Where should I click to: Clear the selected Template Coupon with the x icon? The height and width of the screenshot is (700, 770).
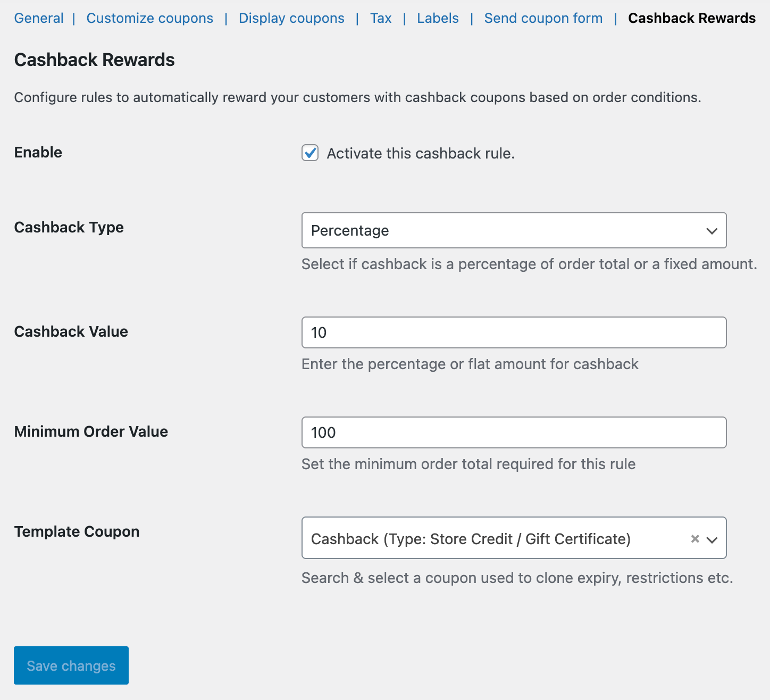coord(694,539)
